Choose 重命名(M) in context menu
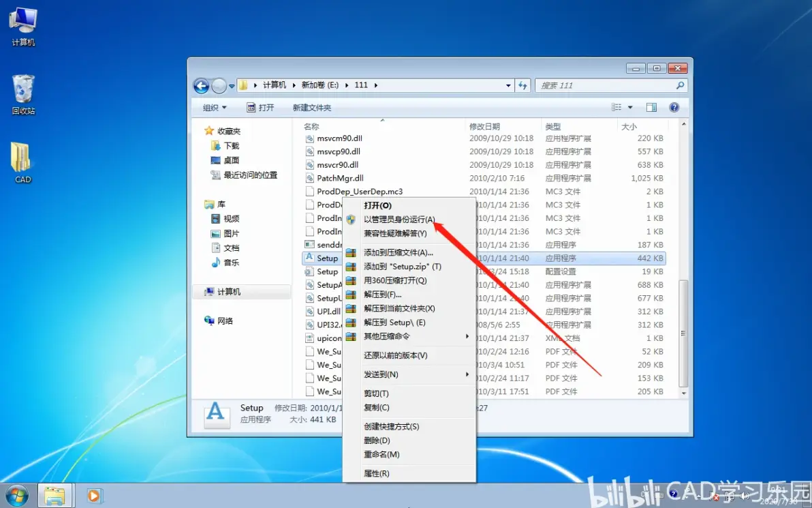Viewport: 812px width, 508px height. click(409, 455)
